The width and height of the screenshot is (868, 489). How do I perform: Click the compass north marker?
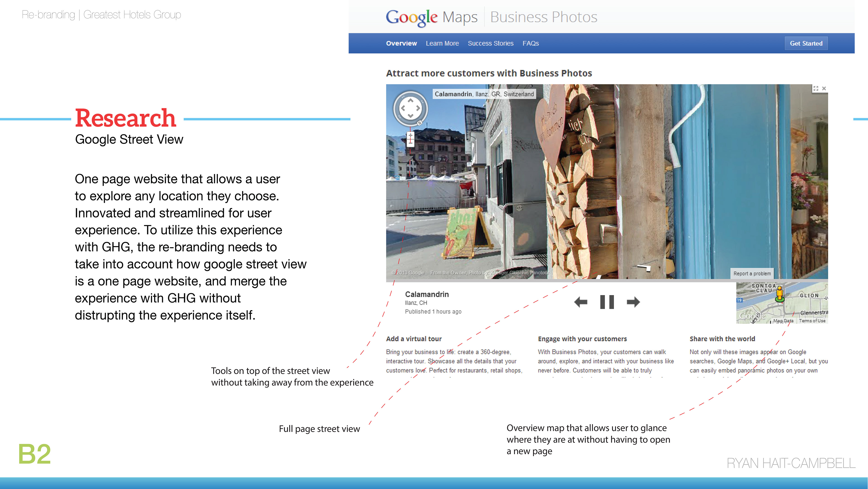coord(420,123)
